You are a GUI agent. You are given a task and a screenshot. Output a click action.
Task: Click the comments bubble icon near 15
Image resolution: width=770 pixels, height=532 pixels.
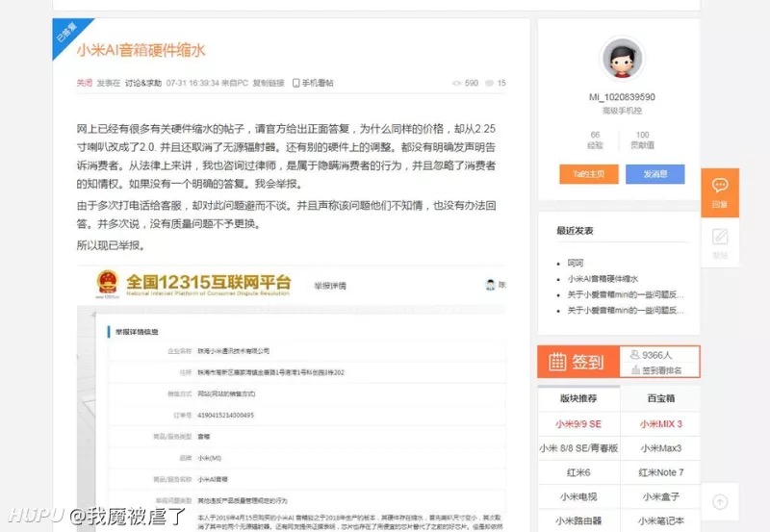(489, 84)
